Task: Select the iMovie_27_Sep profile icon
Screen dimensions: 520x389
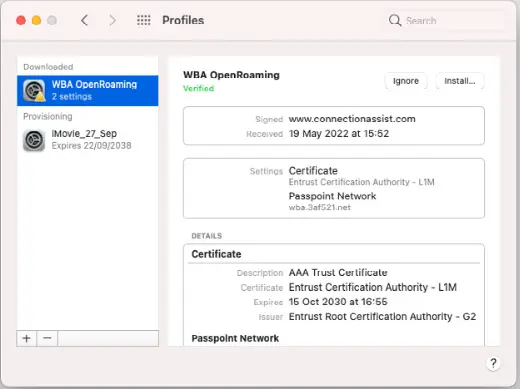Action: 34,140
